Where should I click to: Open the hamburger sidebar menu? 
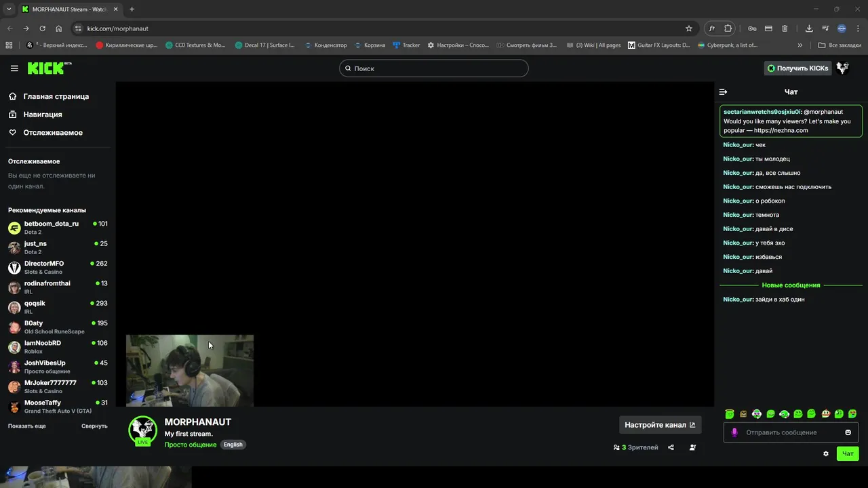(x=14, y=68)
